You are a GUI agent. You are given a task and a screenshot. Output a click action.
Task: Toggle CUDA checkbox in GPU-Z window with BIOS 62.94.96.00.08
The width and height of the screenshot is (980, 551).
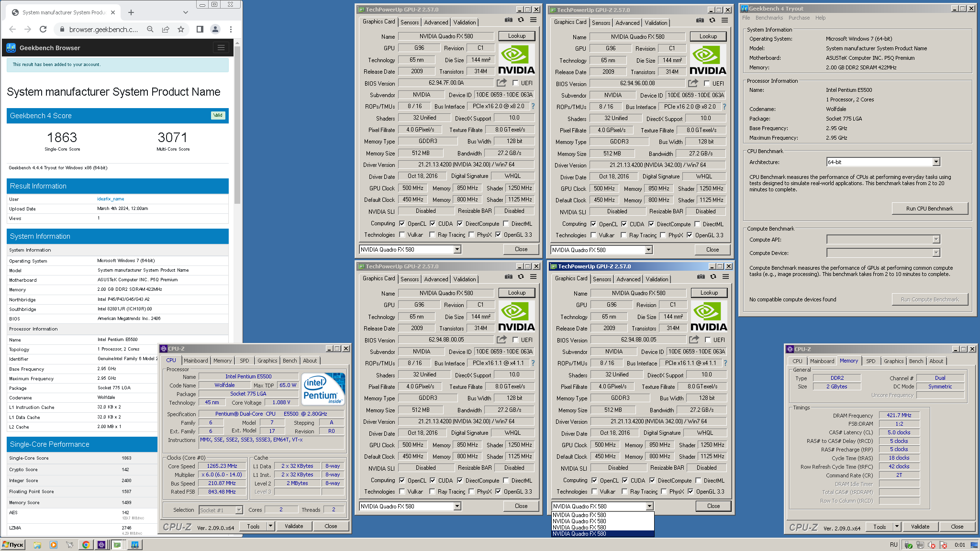coord(624,224)
